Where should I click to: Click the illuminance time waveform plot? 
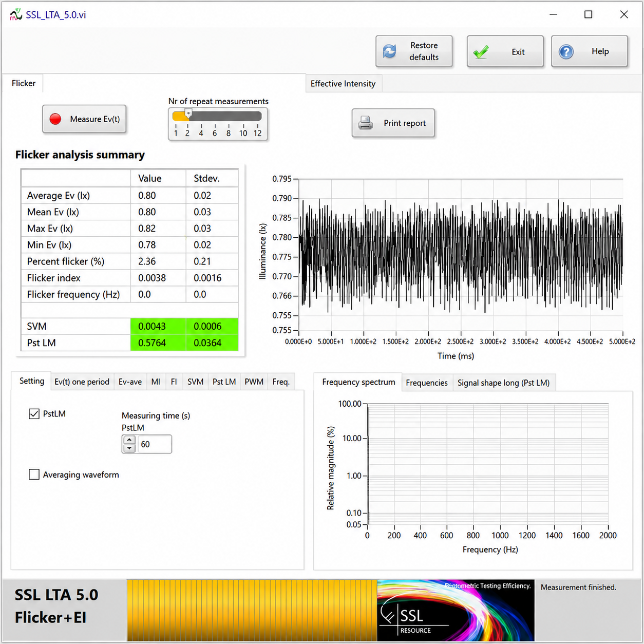[x=461, y=255]
